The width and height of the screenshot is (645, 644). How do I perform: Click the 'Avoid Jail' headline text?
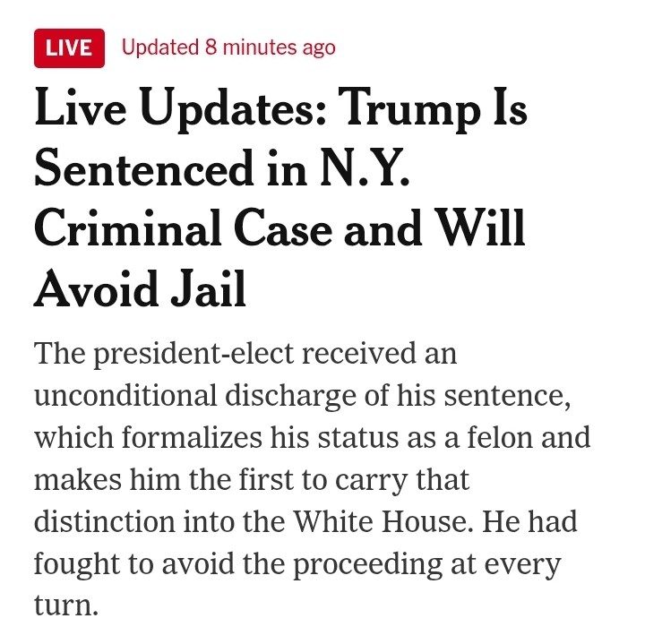(141, 288)
